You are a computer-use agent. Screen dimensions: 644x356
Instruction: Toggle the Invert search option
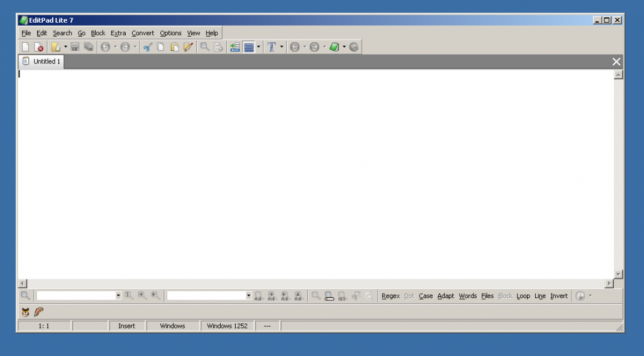[559, 296]
